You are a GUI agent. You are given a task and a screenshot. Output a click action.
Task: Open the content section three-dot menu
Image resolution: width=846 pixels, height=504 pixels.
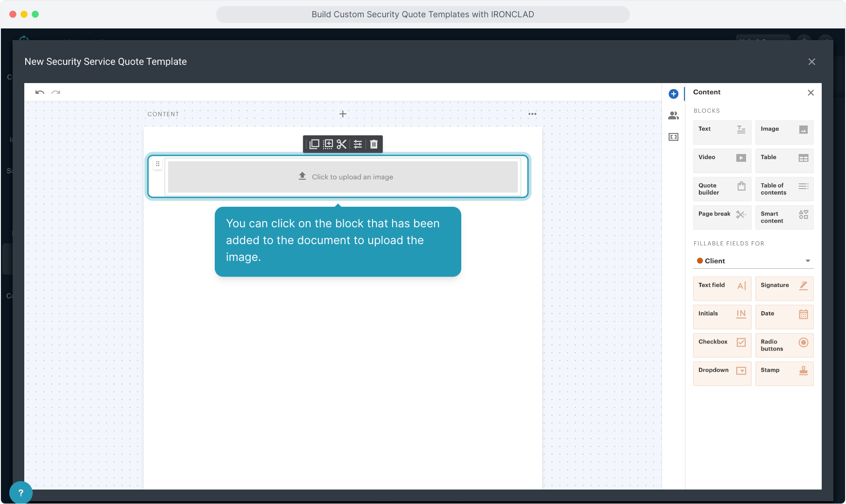[x=532, y=114]
